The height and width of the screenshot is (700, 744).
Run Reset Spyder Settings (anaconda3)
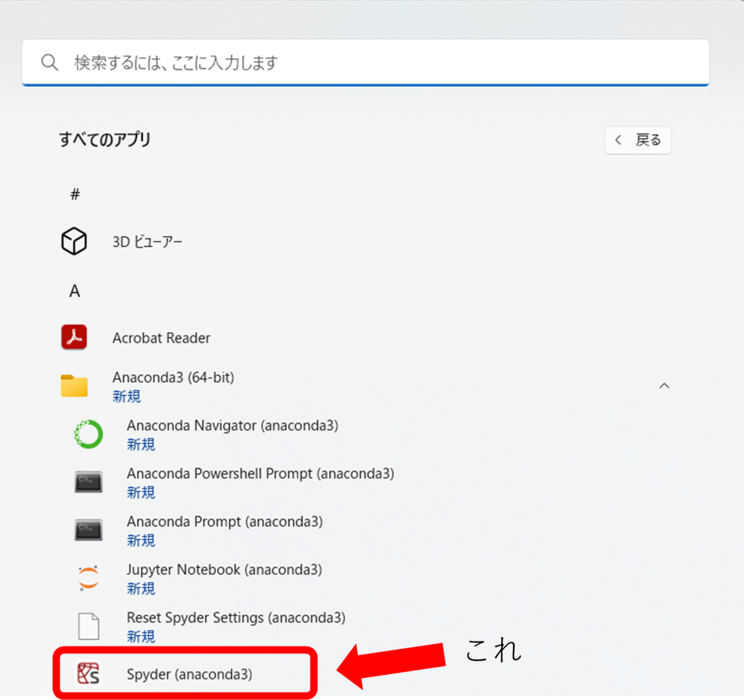pos(236,618)
